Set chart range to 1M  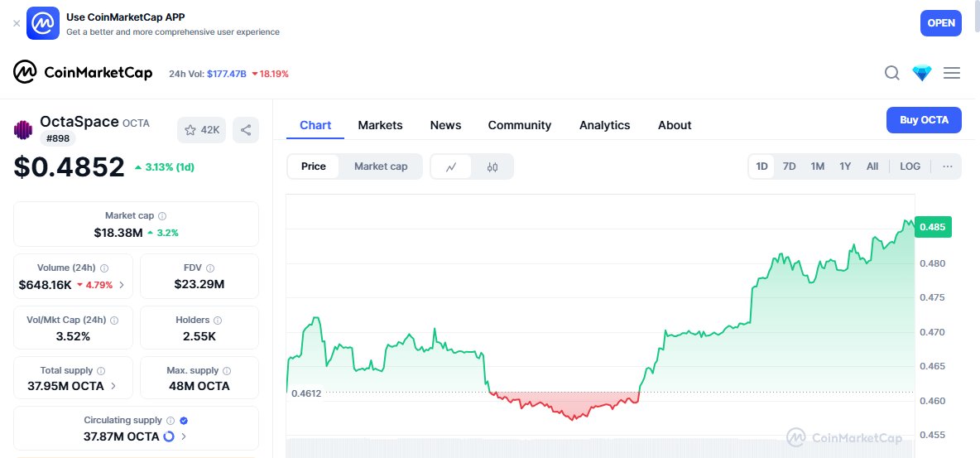(818, 166)
